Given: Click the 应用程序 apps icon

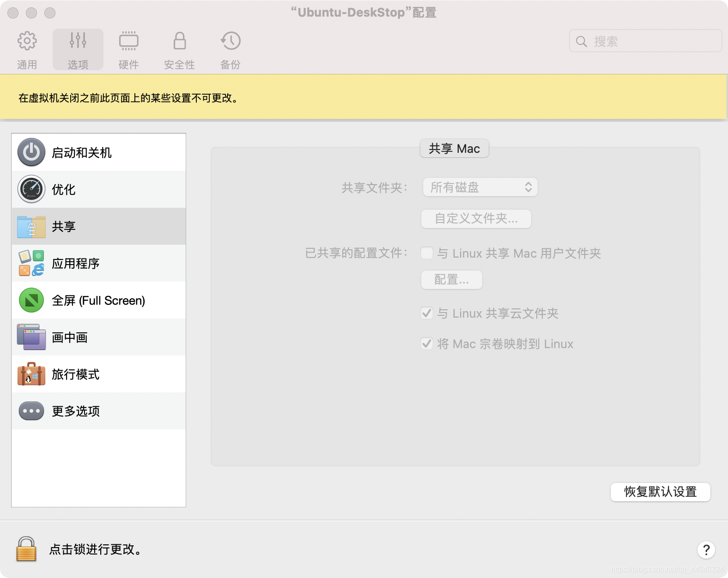Looking at the screenshot, I should 31,263.
